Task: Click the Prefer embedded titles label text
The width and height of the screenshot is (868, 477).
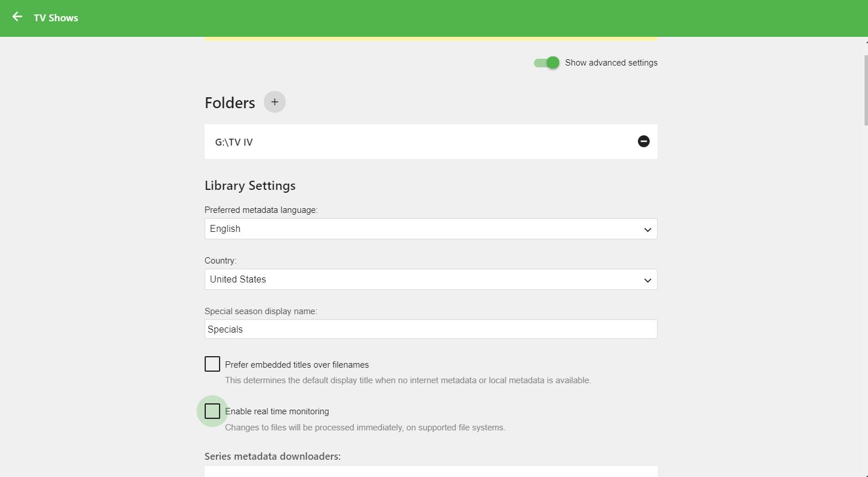Action: pos(297,365)
